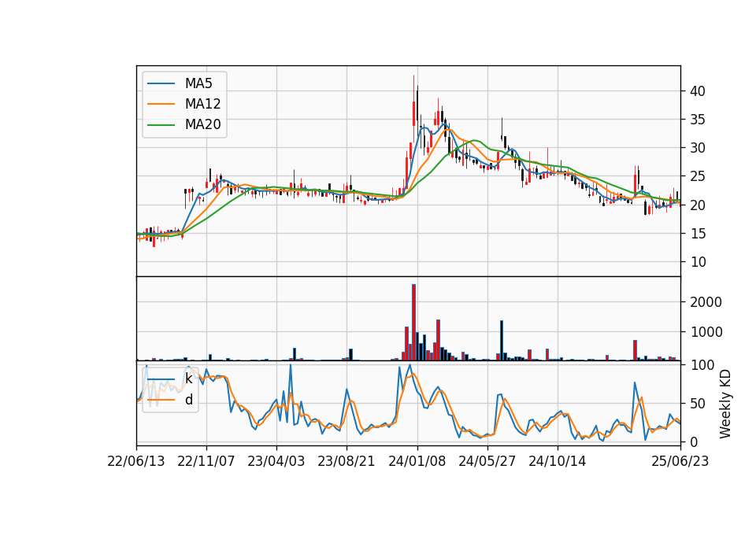Click the blue MA5 legend line sample
This screenshot has width=756, height=543.
(161, 83)
